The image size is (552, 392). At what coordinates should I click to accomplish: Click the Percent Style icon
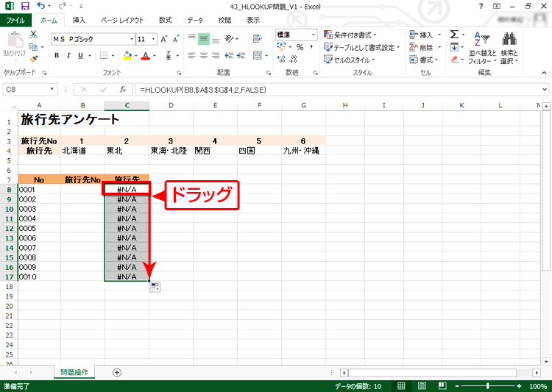pos(300,47)
